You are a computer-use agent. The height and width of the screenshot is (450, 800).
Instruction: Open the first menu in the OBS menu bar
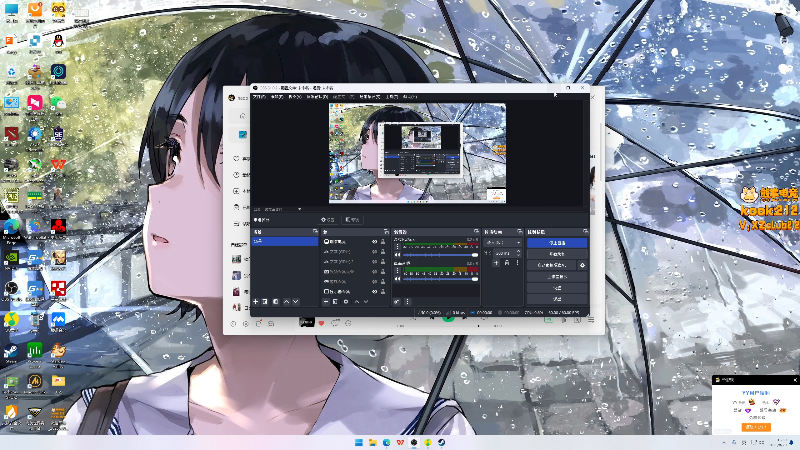point(259,97)
